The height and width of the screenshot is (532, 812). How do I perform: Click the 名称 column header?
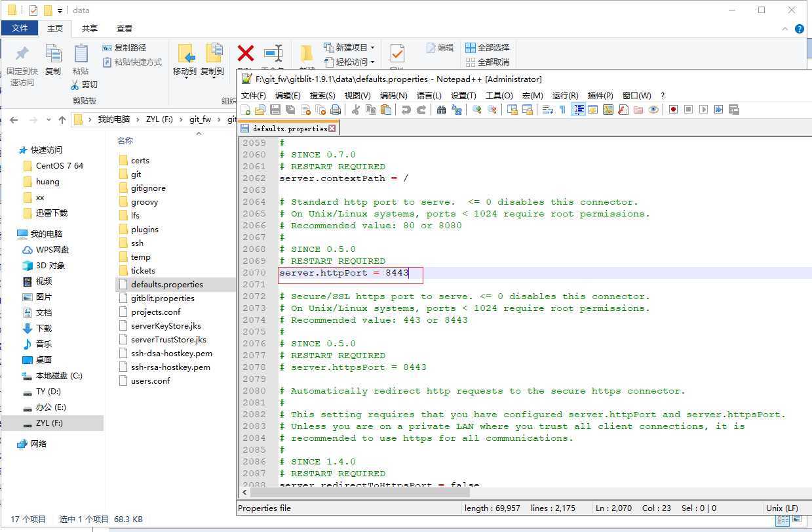125,140
